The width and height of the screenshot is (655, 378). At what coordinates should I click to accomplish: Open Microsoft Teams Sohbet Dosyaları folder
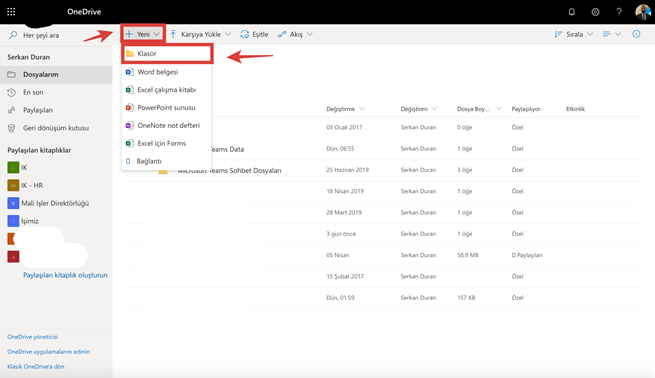pyautogui.click(x=229, y=170)
